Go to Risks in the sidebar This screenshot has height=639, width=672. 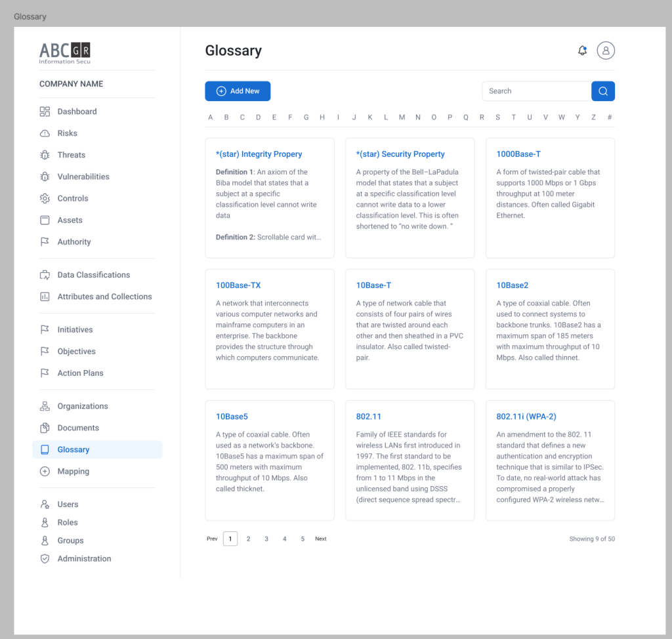point(67,133)
